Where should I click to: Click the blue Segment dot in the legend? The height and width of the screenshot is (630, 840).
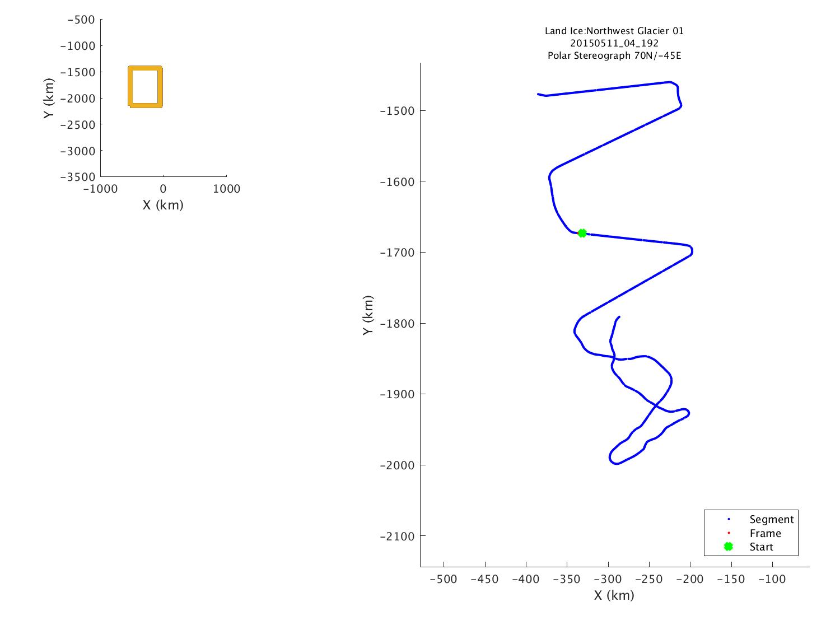(728, 519)
